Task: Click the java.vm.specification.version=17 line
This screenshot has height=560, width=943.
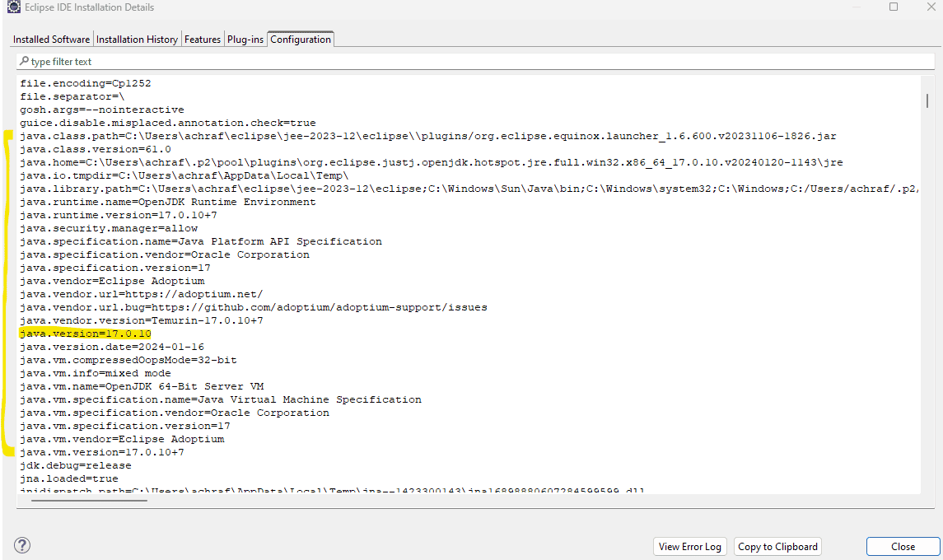Action: [125, 427]
